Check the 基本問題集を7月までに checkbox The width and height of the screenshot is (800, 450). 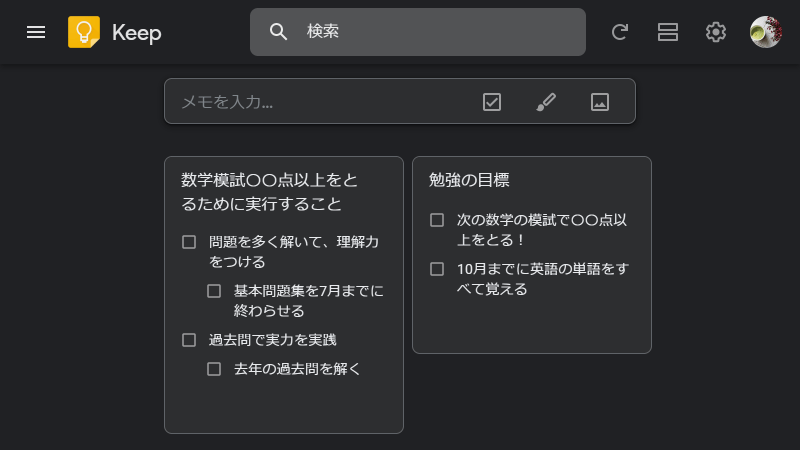pyautogui.click(x=214, y=291)
